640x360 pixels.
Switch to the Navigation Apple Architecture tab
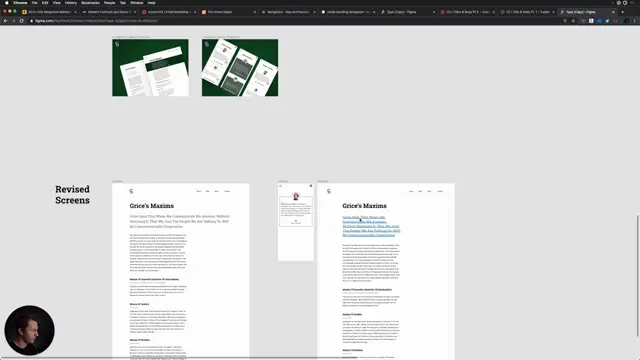click(288, 12)
